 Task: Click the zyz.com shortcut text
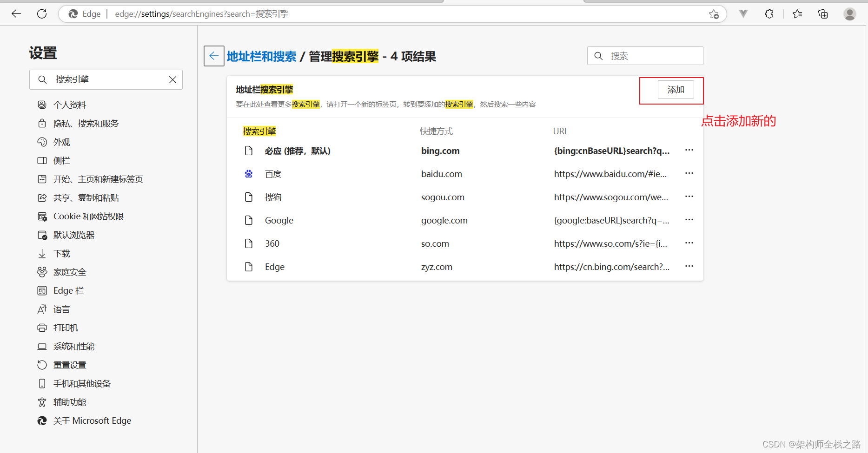[x=437, y=267]
